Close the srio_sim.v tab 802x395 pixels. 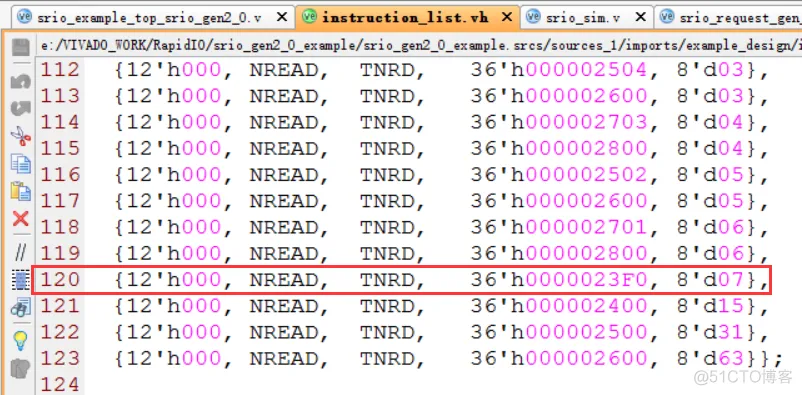pos(640,17)
